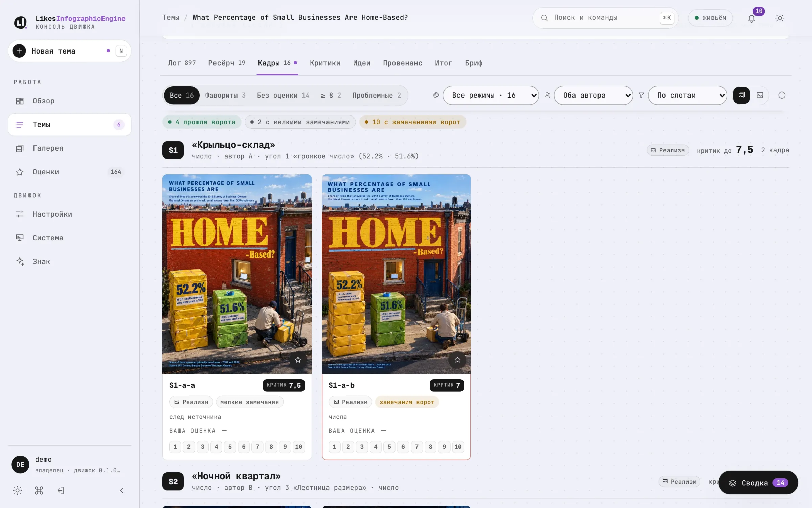The height and width of the screenshot is (508, 812).
Task: Rate S1-a-b with score 5
Action: [x=389, y=447]
